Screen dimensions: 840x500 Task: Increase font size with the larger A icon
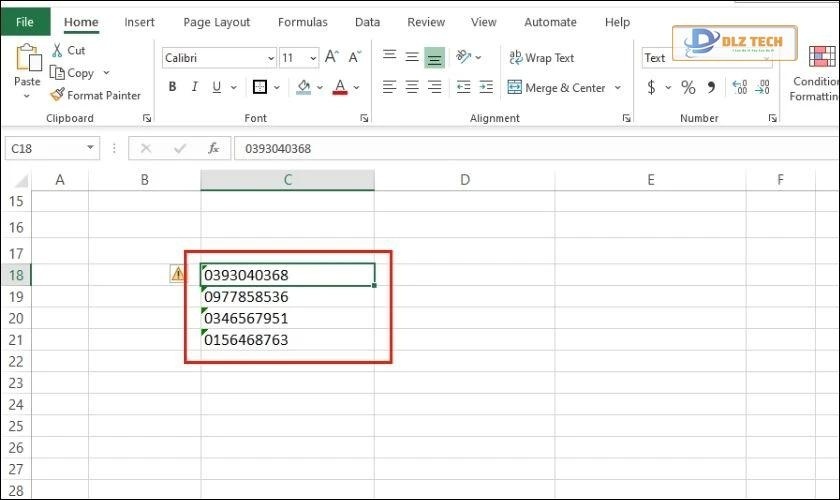pyautogui.click(x=333, y=58)
